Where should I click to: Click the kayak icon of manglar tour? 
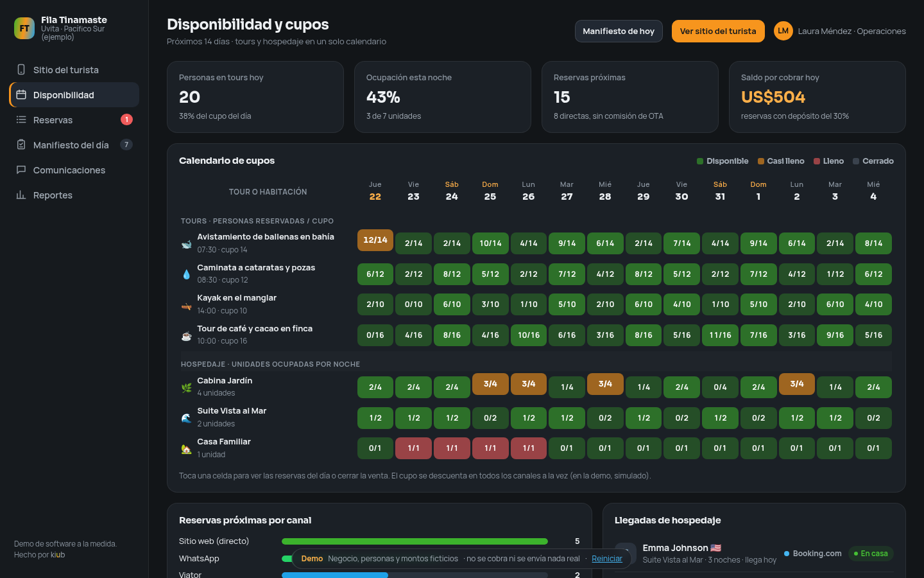tap(186, 305)
